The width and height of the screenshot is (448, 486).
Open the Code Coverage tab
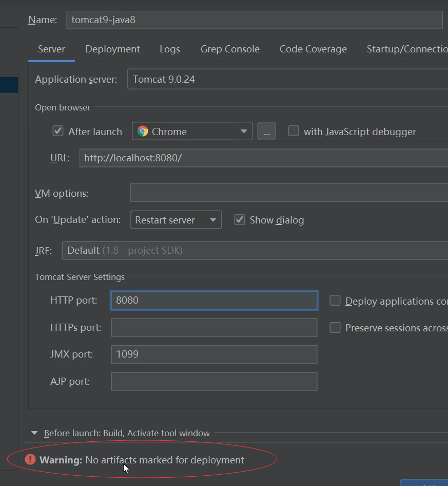313,49
